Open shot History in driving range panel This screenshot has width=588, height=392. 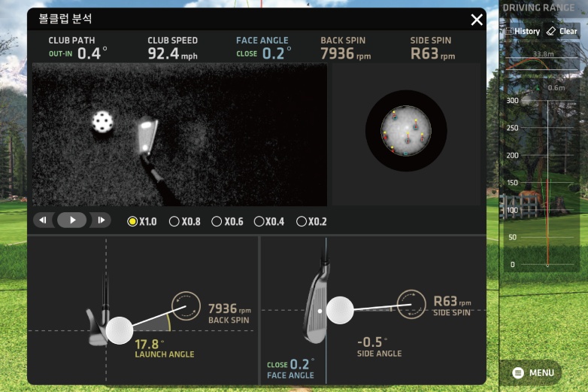pyautogui.click(x=523, y=31)
